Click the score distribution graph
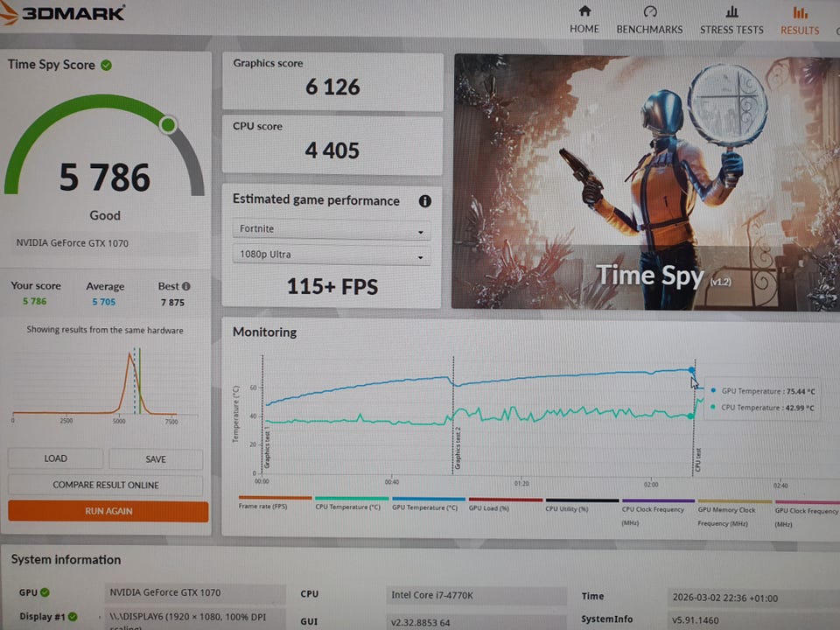The image size is (840, 630). [x=105, y=386]
